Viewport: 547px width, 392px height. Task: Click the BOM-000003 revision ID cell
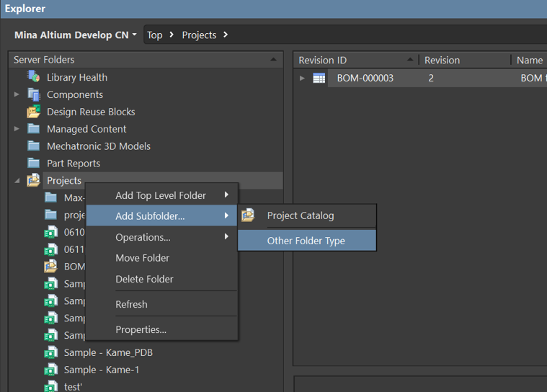point(365,78)
